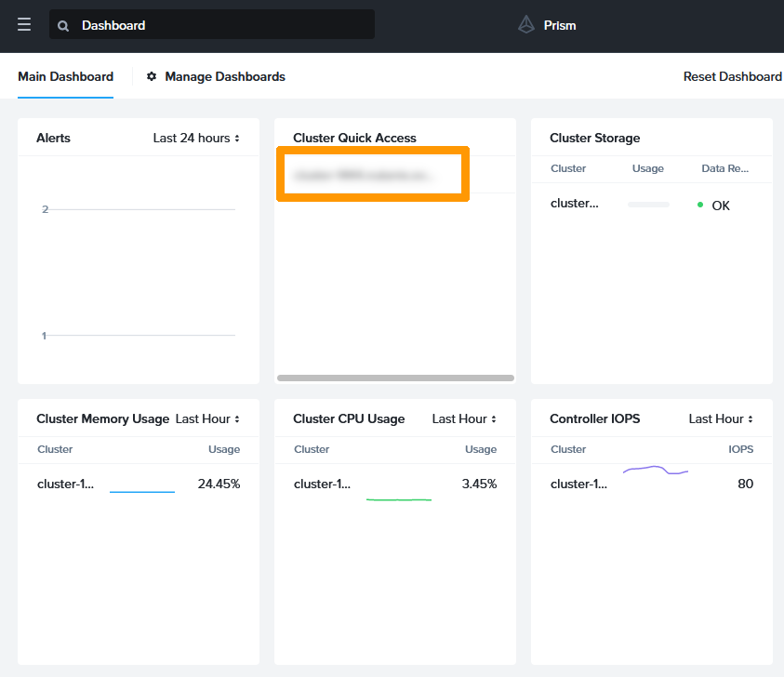Open the highlighted cluster in Cluster Quick Access
The height and width of the screenshot is (677, 784).
(372, 173)
